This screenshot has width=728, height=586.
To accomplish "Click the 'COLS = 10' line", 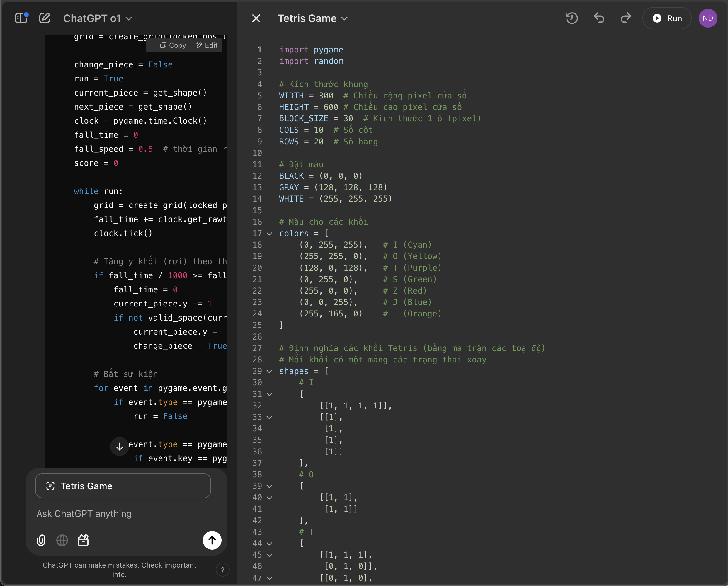I will point(326,130).
